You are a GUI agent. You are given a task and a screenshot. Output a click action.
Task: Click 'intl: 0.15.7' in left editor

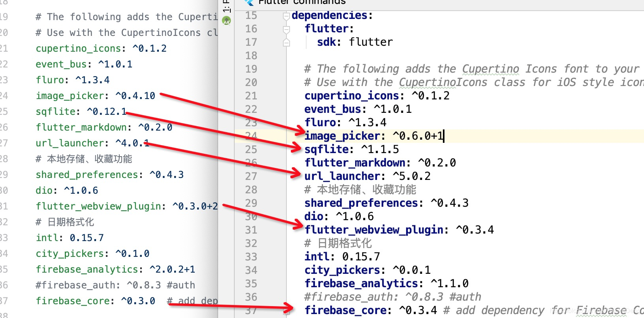click(70, 238)
